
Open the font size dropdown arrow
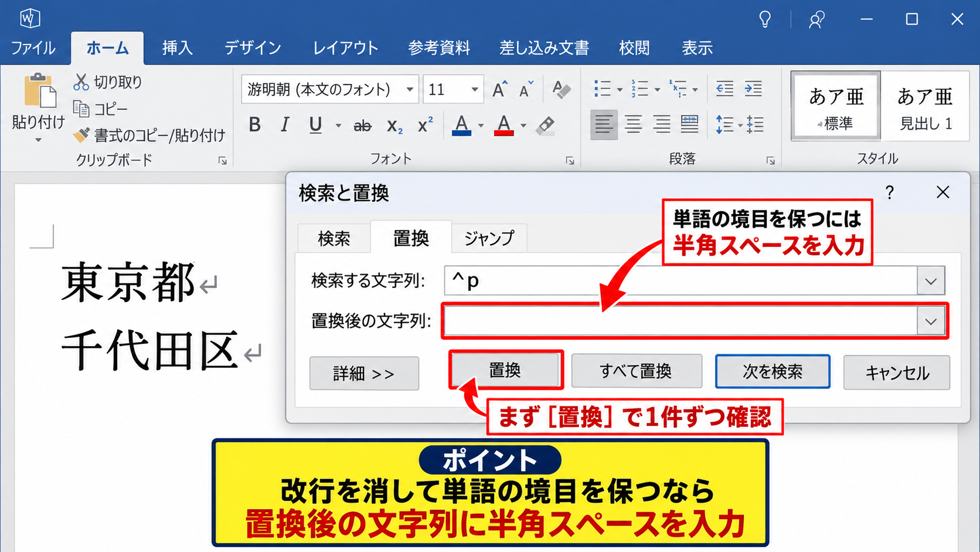tap(474, 90)
